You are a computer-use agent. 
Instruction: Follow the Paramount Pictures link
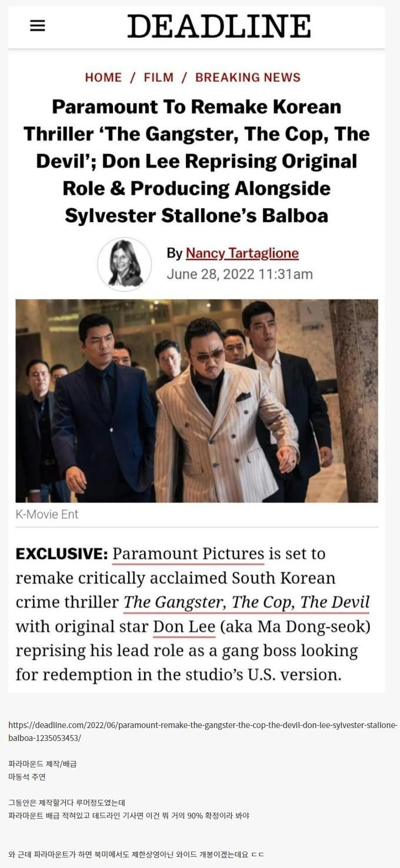coord(188,555)
